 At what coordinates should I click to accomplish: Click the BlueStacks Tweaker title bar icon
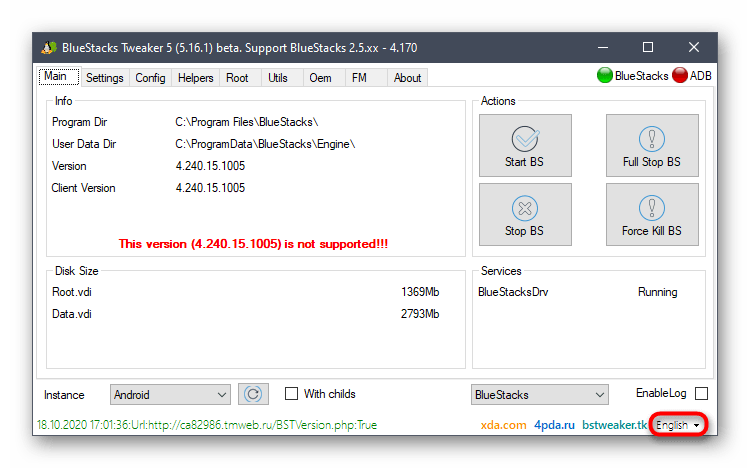click(x=49, y=47)
